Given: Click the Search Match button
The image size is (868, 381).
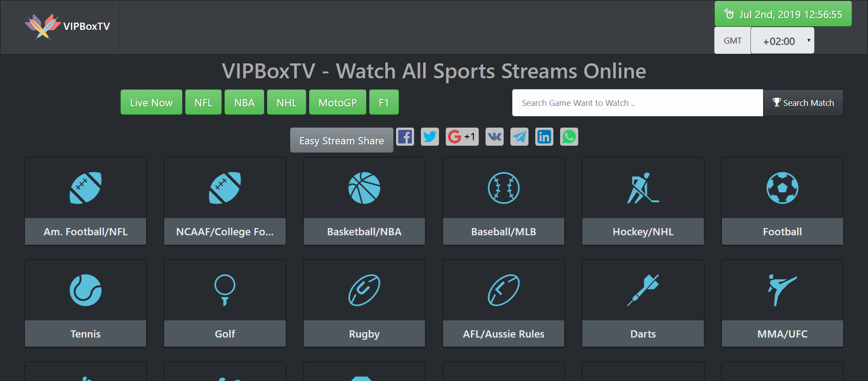Looking at the screenshot, I should tap(803, 103).
